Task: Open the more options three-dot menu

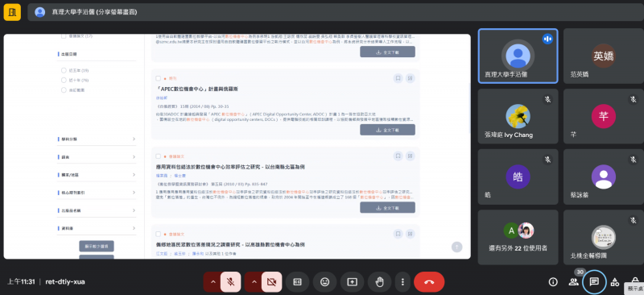Action: tap(402, 282)
